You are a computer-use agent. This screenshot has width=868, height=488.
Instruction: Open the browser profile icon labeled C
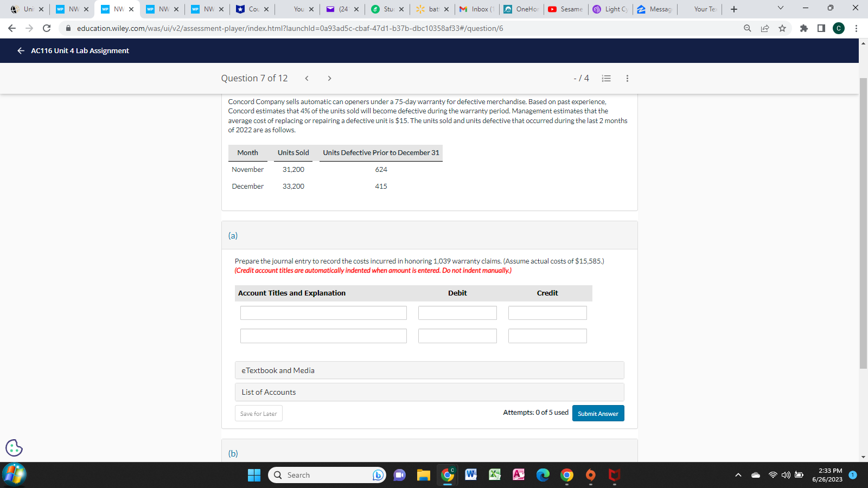click(x=838, y=28)
